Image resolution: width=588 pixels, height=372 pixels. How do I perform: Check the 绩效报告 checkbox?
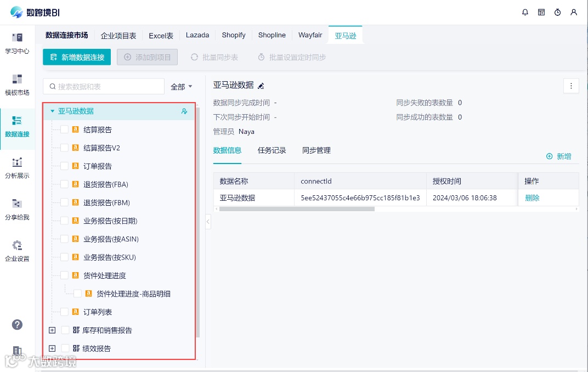65,348
